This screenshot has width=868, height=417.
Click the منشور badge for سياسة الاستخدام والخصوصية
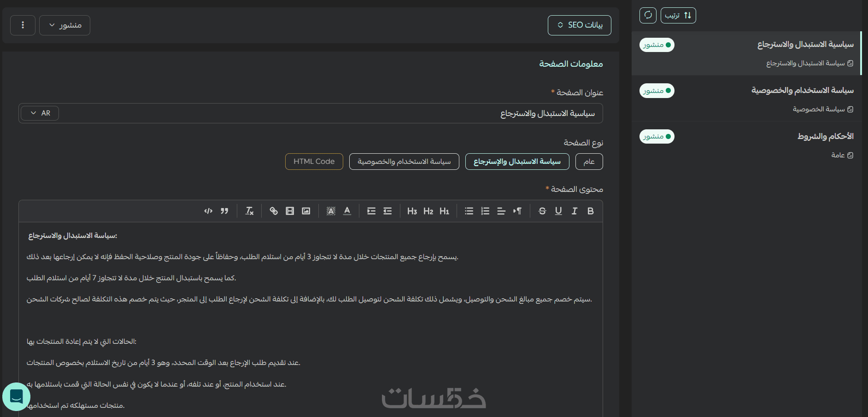[x=657, y=91]
